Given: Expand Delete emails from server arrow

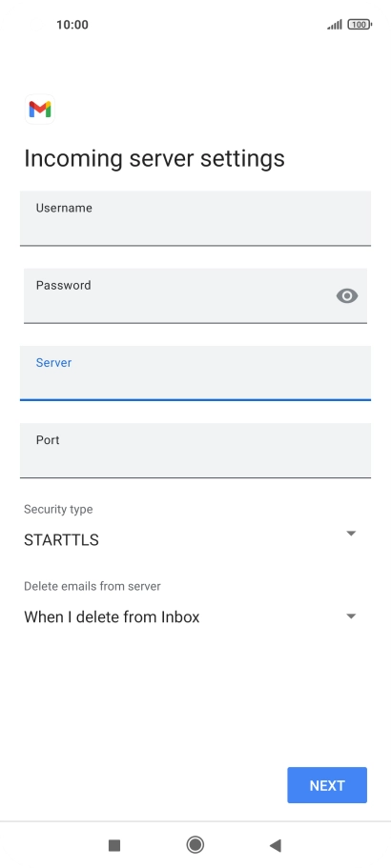Looking at the screenshot, I should point(351,616).
